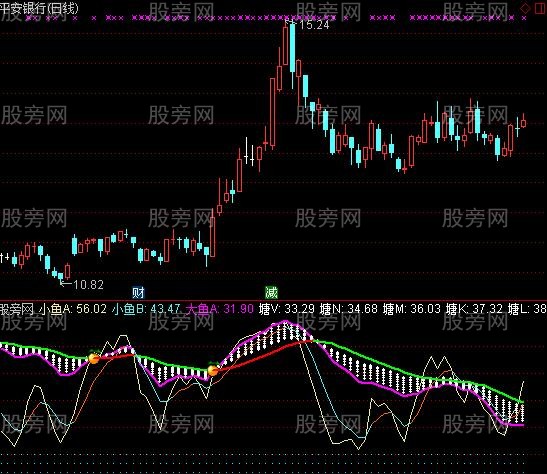Screen dimensions: 547x474
Task: Click the 平安银行(日线) chart title
Action: [x=39, y=8]
